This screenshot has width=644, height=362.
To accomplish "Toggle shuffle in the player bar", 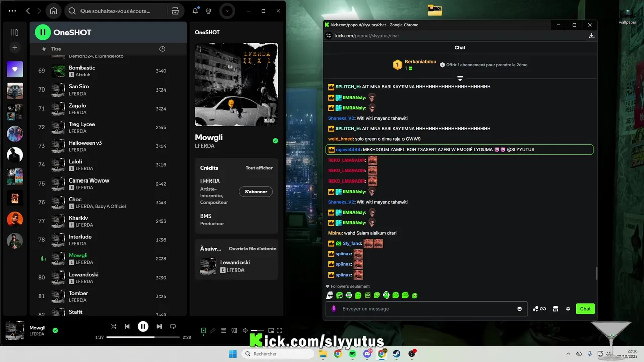I will click(114, 326).
